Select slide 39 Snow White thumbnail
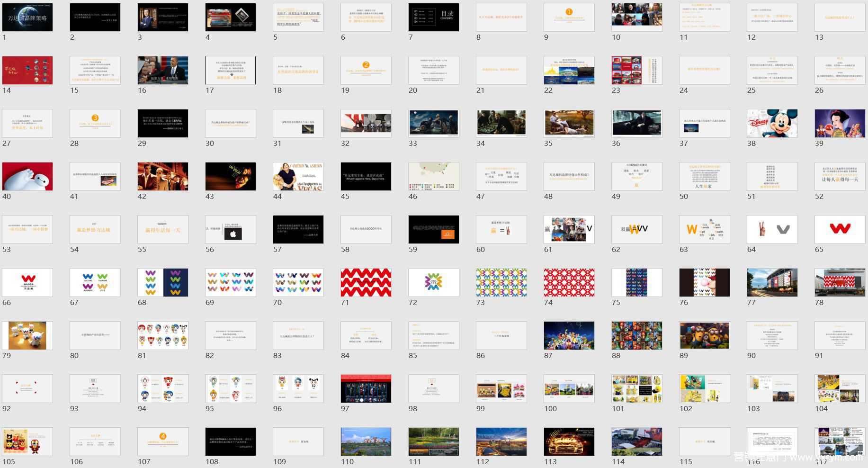This screenshot has width=868, height=468. coord(840,124)
